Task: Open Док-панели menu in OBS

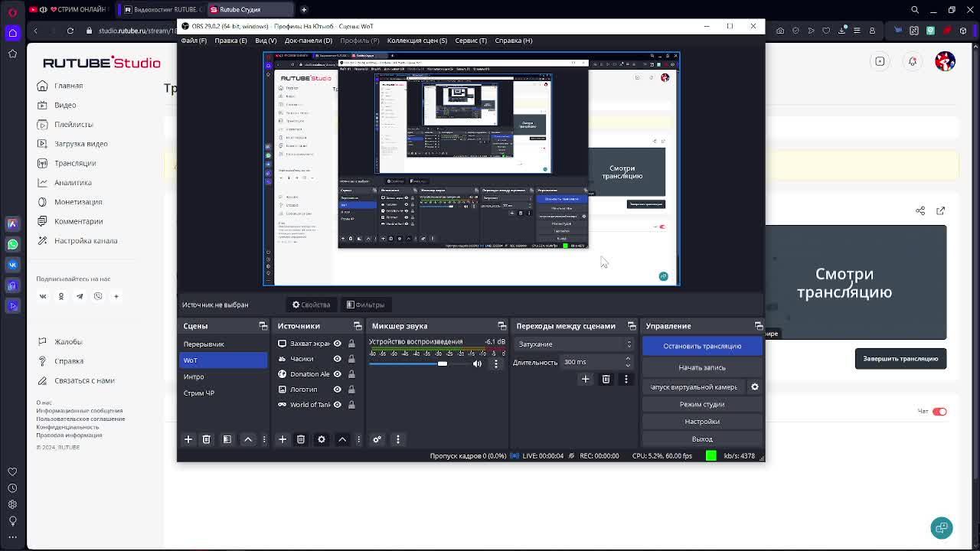Action: tap(309, 41)
